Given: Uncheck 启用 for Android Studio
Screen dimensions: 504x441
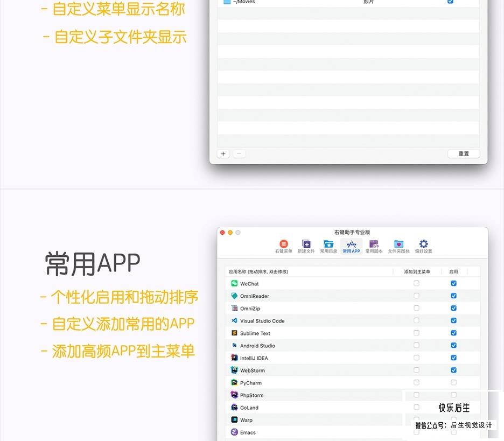Looking at the screenshot, I should click(453, 345).
